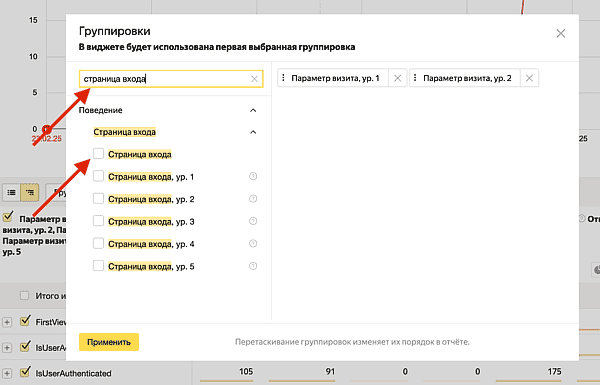
Task: Remove the 'Параметр визита, ур. 1' grouping chip
Action: point(398,78)
